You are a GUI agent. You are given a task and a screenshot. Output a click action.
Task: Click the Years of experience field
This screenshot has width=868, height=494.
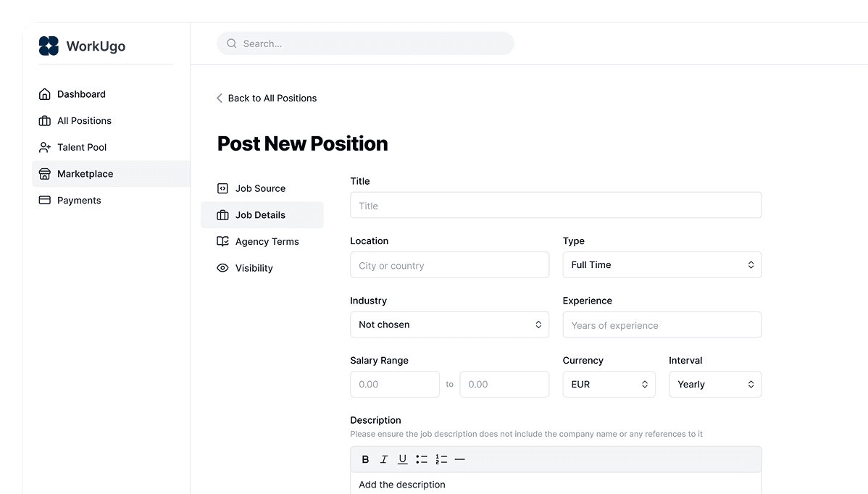[x=662, y=325]
